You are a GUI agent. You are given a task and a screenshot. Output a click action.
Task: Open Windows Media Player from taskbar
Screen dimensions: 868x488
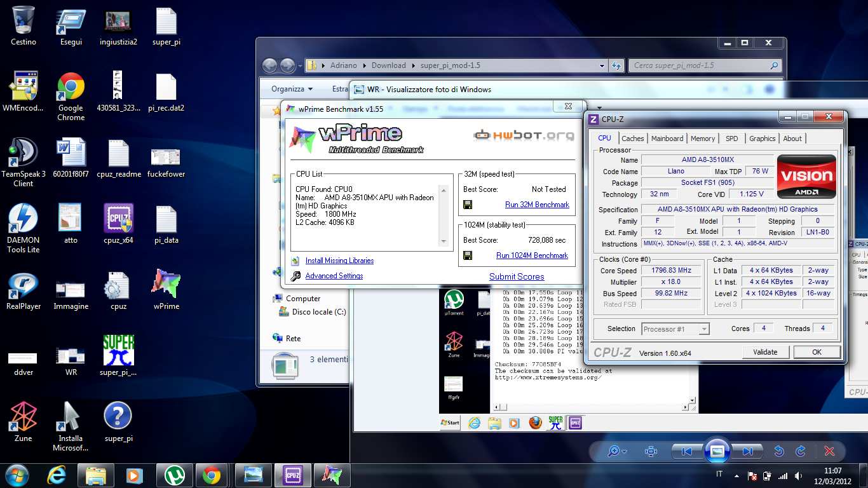(135, 475)
